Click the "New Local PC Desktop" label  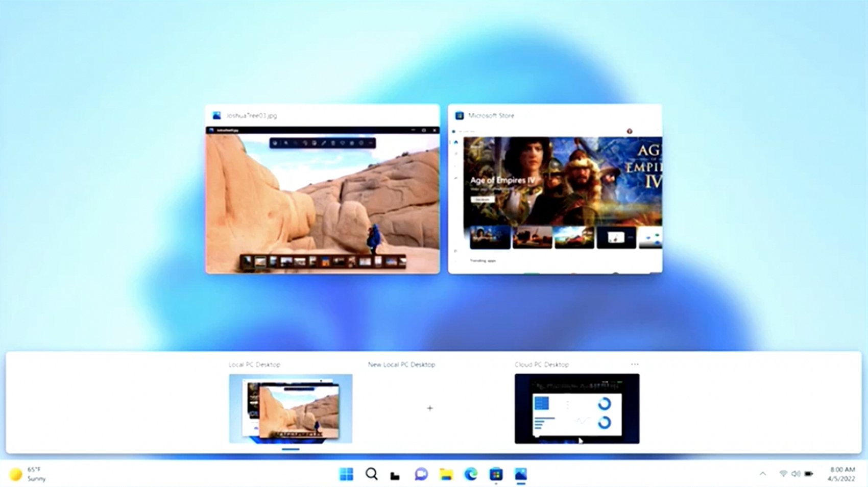point(401,364)
